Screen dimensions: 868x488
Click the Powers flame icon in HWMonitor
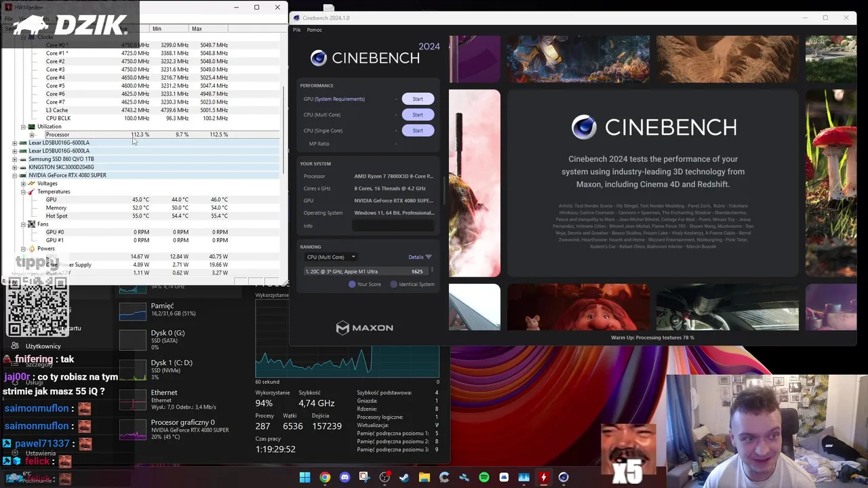[31, 249]
